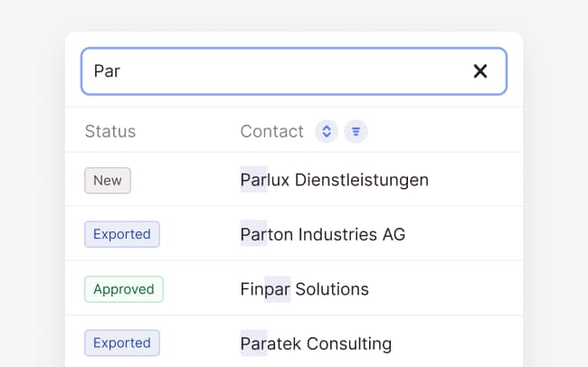The image size is (588, 367).
Task: Open the Paratek Consulting contact
Action: [316, 344]
